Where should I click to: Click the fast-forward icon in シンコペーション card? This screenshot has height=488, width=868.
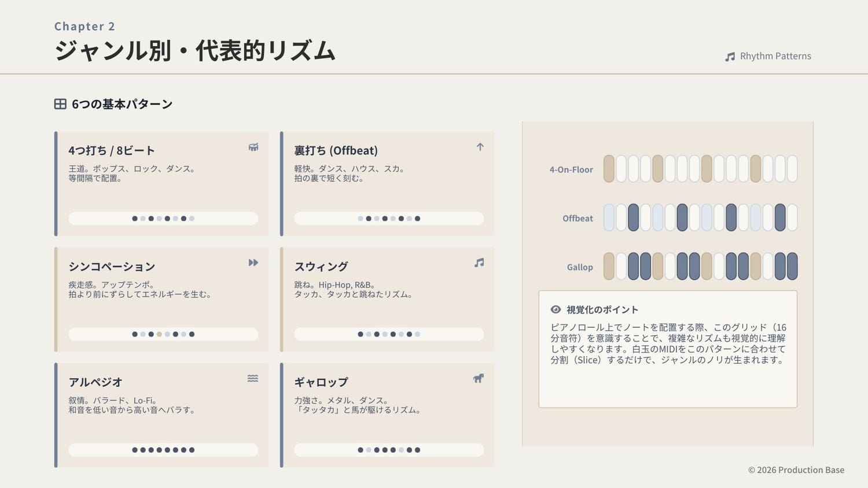pyautogui.click(x=253, y=263)
